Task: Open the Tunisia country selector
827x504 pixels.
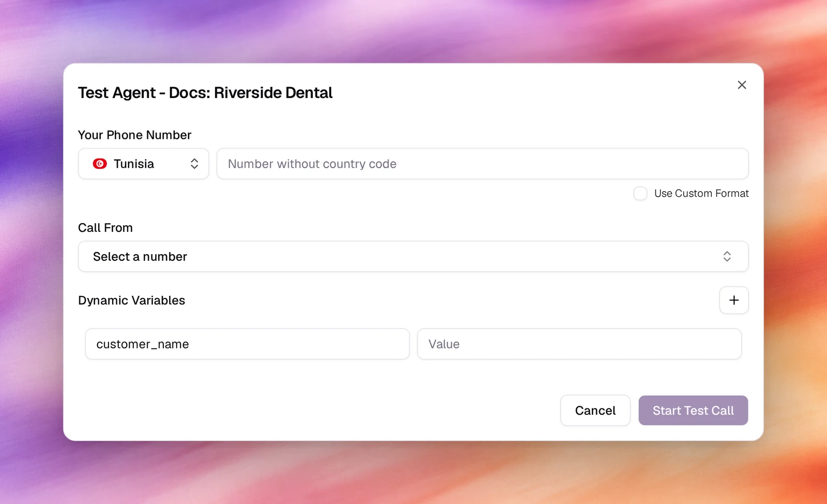Action: pos(144,164)
